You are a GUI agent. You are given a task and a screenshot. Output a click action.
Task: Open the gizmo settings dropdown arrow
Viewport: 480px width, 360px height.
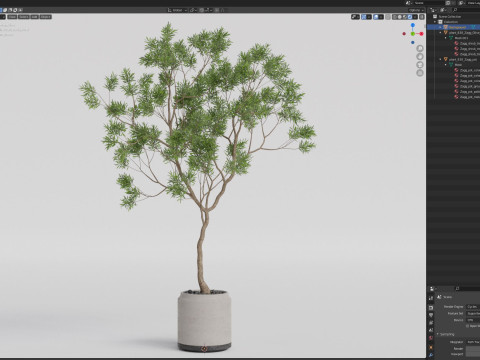(x=369, y=17)
